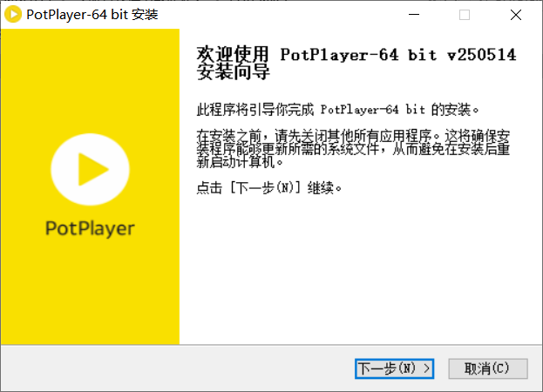Click the PotPlayer icon in the title bar
The width and height of the screenshot is (543, 392).
coord(13,15)
